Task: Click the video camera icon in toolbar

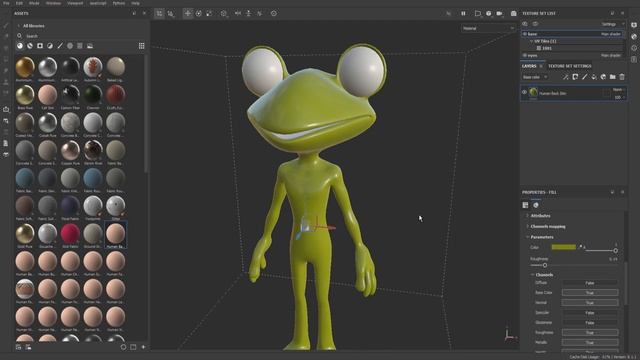Action: 500,13
